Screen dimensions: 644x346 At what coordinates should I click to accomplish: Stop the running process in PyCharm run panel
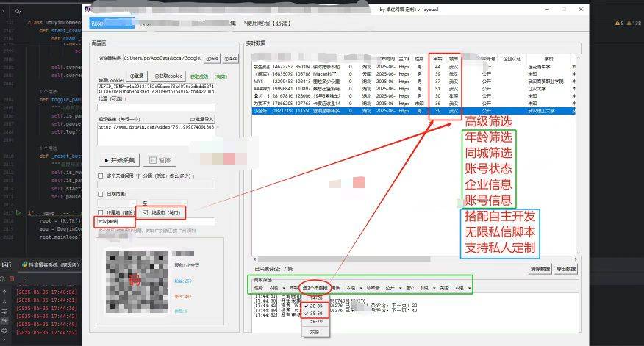(x=12, y=278)
